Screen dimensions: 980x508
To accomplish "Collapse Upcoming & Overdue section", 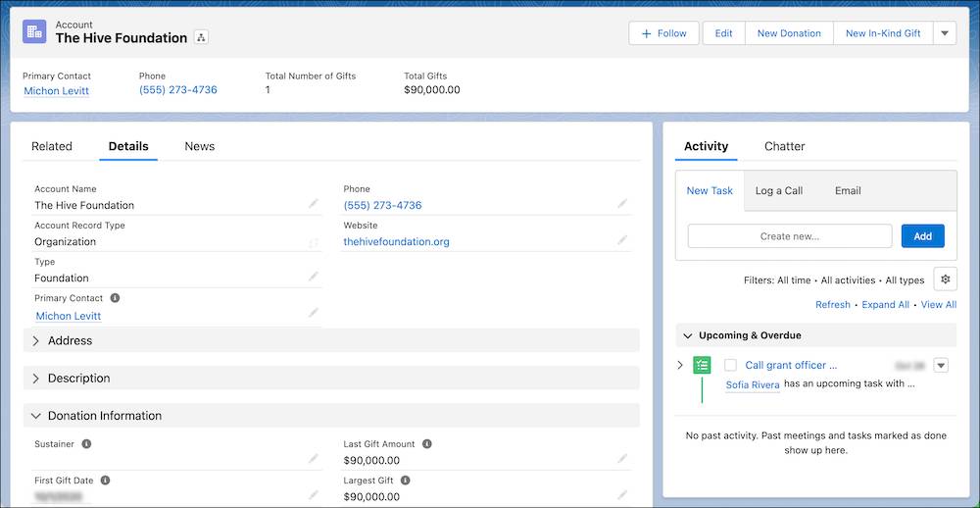I will pos(815,335).
